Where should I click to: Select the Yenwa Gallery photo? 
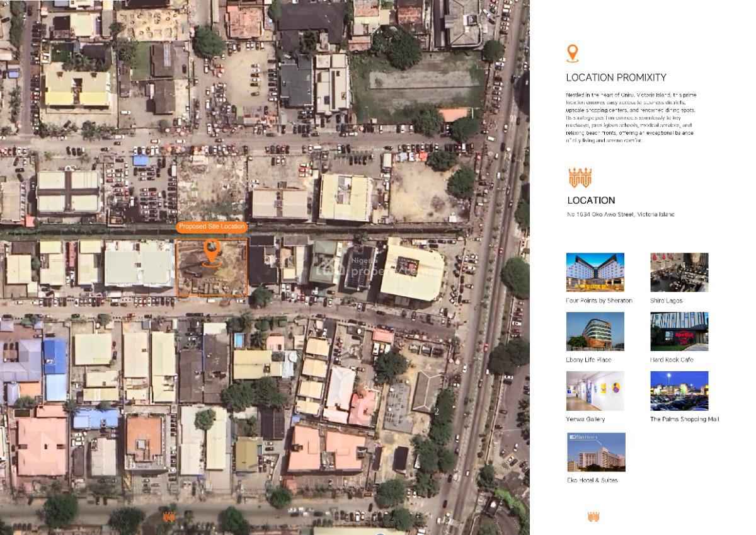pyautogui.click(x=595, y=391)
